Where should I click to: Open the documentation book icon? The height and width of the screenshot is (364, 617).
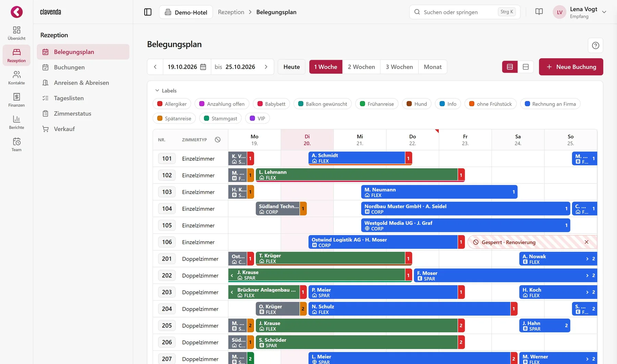point(539,12)
